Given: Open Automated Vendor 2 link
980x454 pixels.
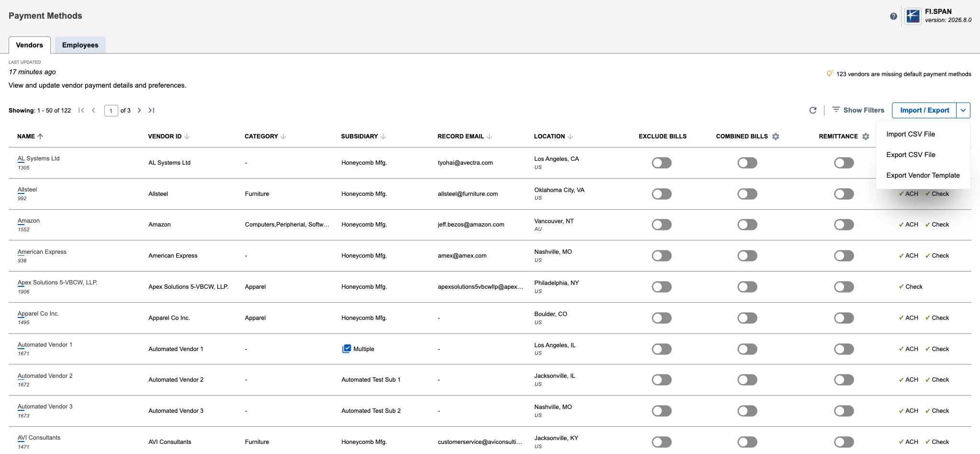Looking at the screenshot, I should click(x=45, y=376).
